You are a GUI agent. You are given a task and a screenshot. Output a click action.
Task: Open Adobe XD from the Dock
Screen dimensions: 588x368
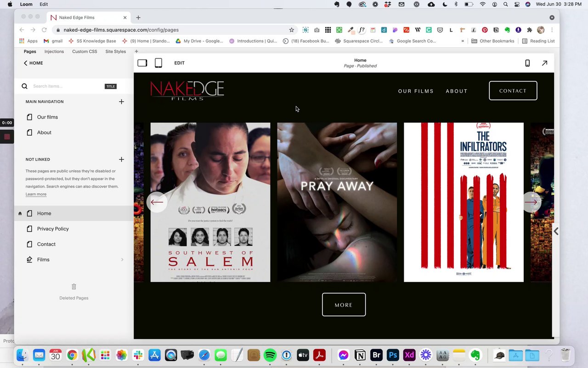click(x=409, y=355)
